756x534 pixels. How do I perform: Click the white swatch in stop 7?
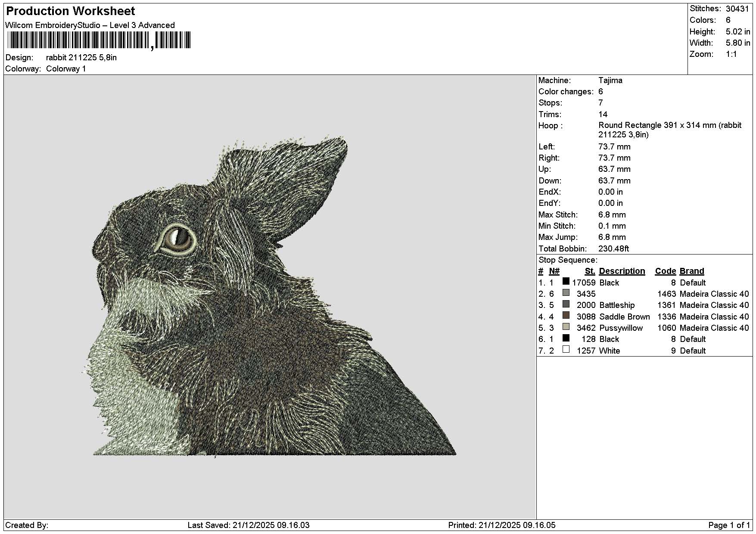566,350
